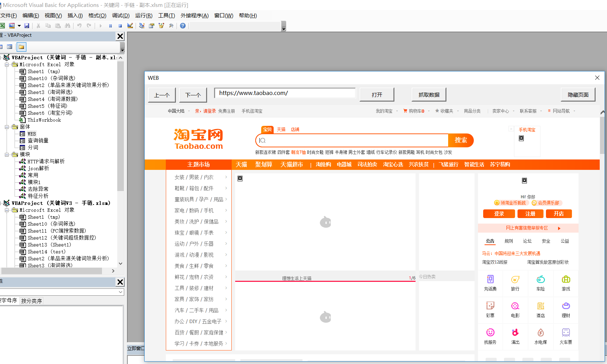Click the project tree vertical scrollbar
This screenshot has height=364, width=607.
pos(120,127)
